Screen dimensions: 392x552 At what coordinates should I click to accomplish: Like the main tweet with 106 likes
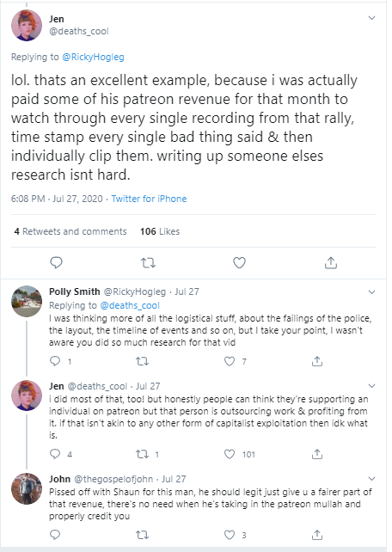click(239, 262)
